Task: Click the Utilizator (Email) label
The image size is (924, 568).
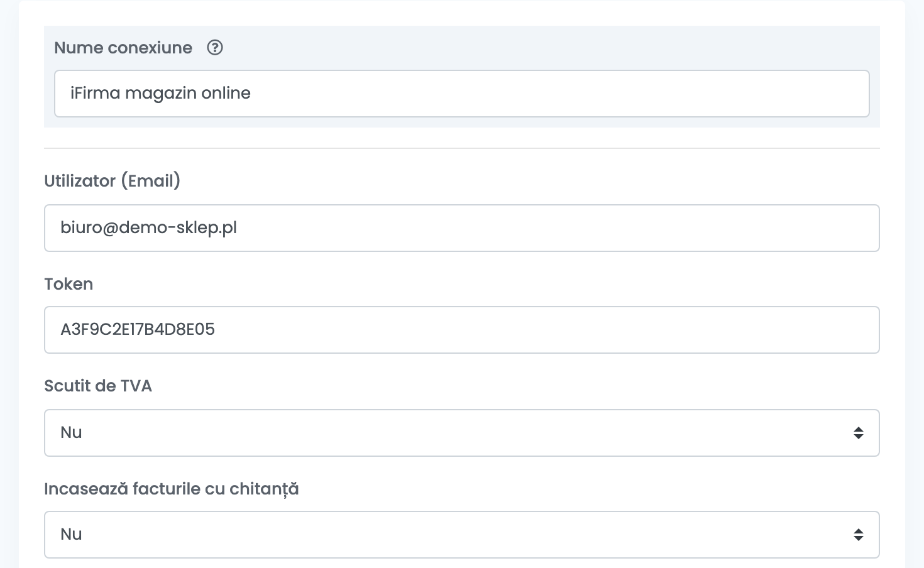Action: tap(113, 181)
